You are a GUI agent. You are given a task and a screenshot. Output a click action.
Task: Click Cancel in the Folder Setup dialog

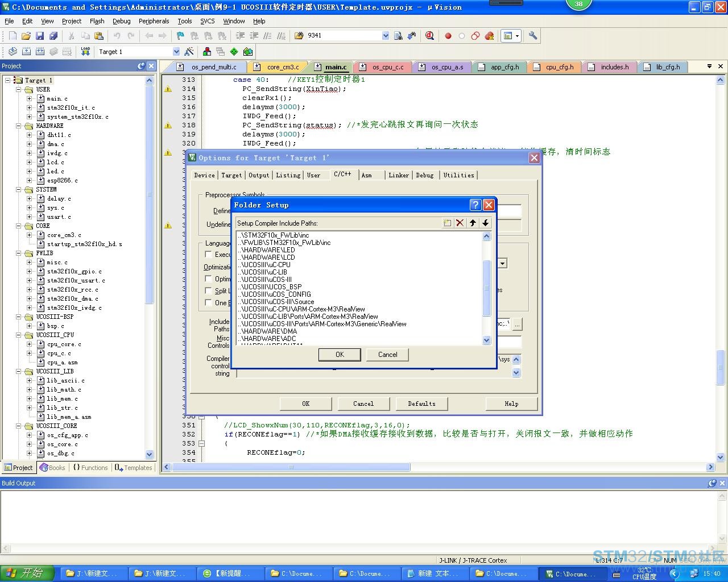click(388, 355)
